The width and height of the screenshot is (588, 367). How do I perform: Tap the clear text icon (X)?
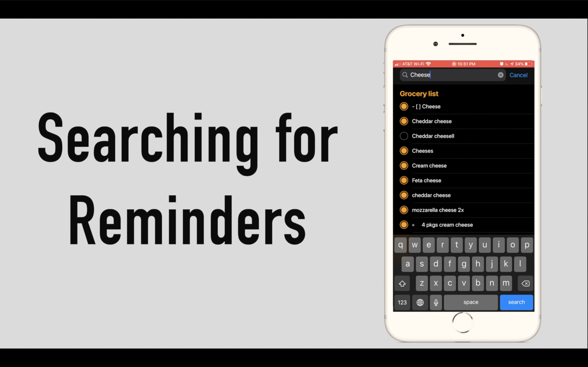[500, 75]
